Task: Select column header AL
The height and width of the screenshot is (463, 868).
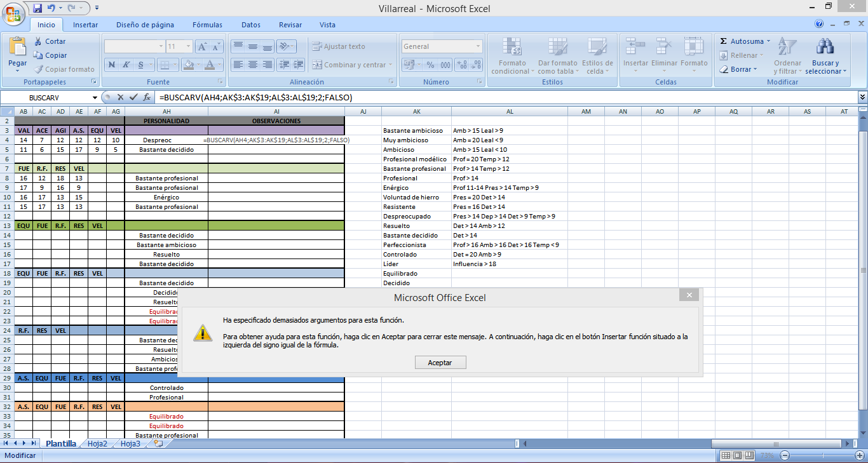Action: pos(510,112)
